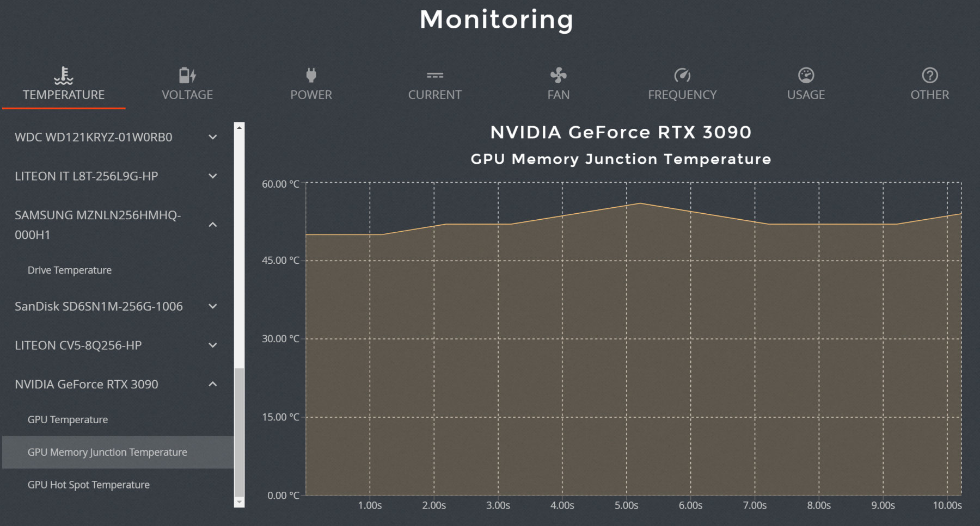
Task: Click the Current lines icon
Action: click(x=434, y=75)
